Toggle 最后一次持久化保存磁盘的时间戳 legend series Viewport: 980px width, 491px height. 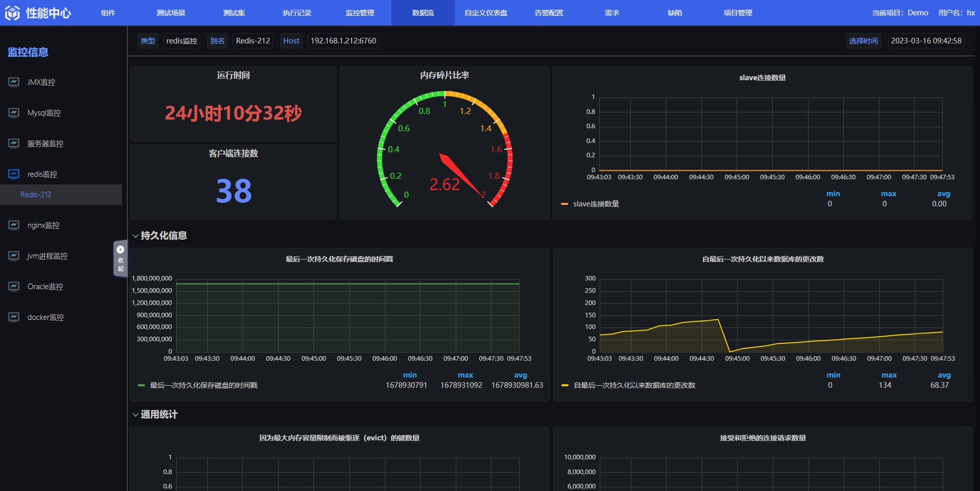(x=198, y=385)
